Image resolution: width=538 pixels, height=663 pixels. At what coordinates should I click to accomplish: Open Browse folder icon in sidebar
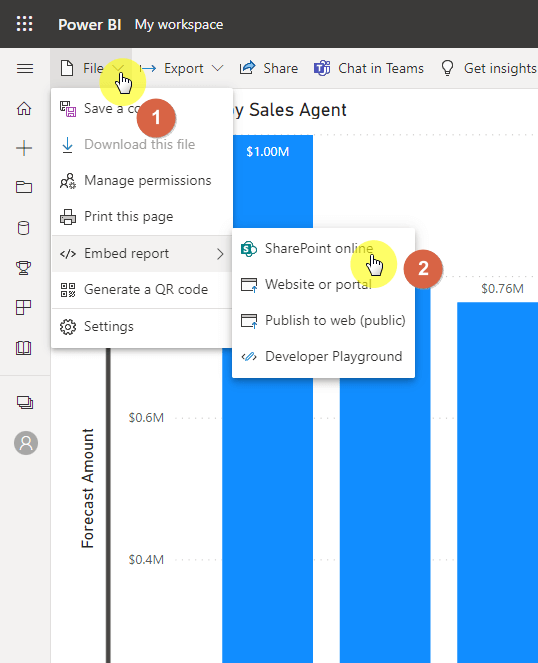[x=24, y=187]
